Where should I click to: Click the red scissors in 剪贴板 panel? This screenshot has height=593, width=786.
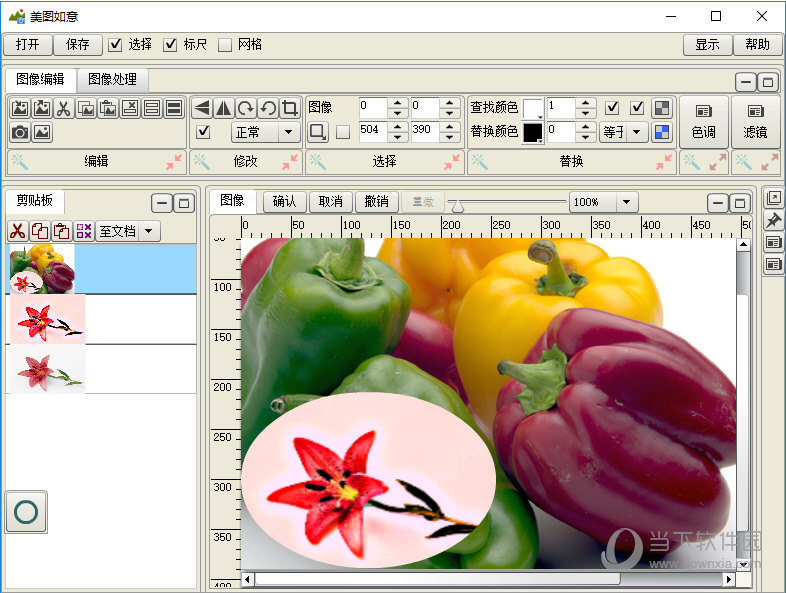tap(17, 231)
